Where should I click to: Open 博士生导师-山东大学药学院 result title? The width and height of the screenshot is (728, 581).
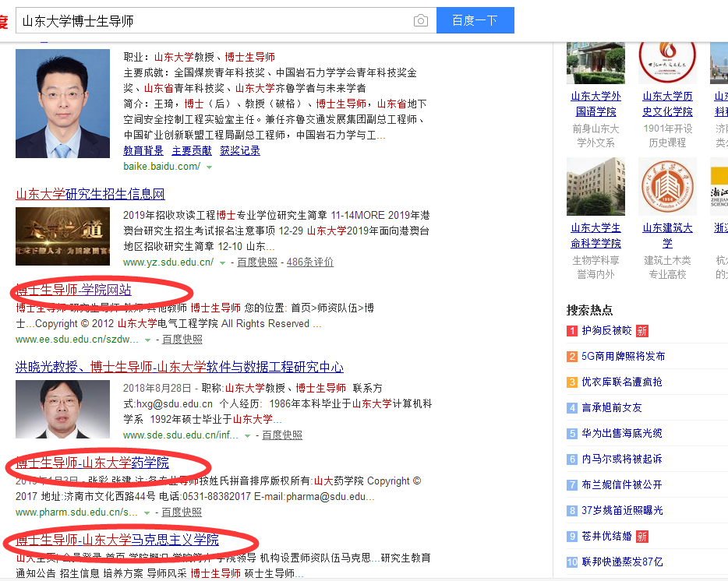point(93,462)
